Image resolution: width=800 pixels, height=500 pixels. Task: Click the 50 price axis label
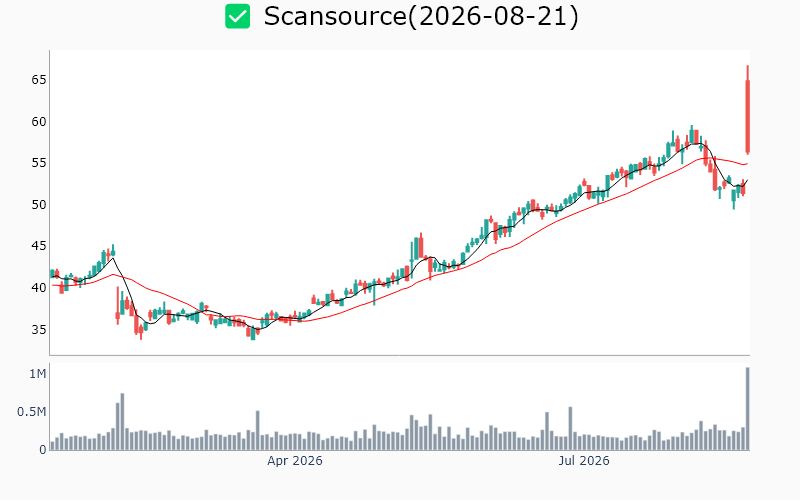(x=39, y=205)
